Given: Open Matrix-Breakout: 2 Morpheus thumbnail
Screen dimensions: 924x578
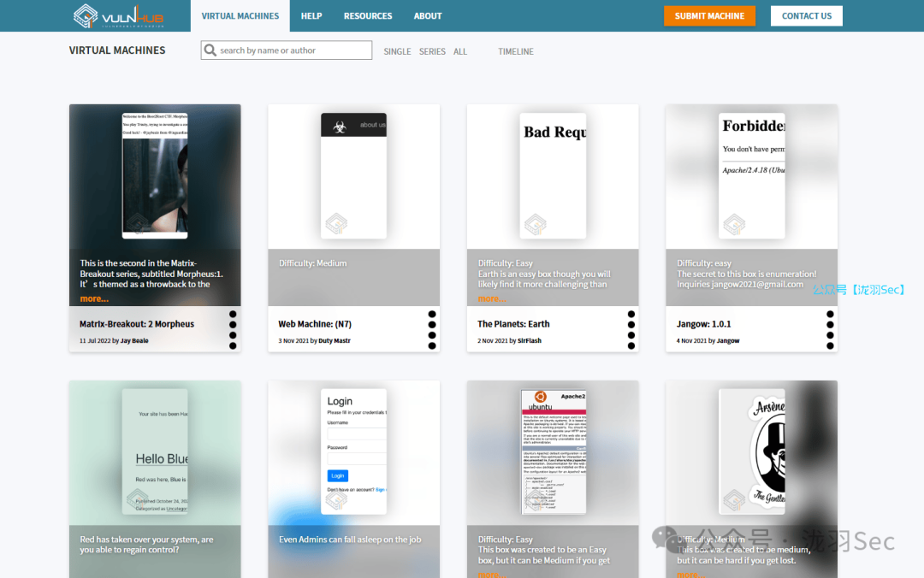Looking at the screenshot, I should pos(155,175).
